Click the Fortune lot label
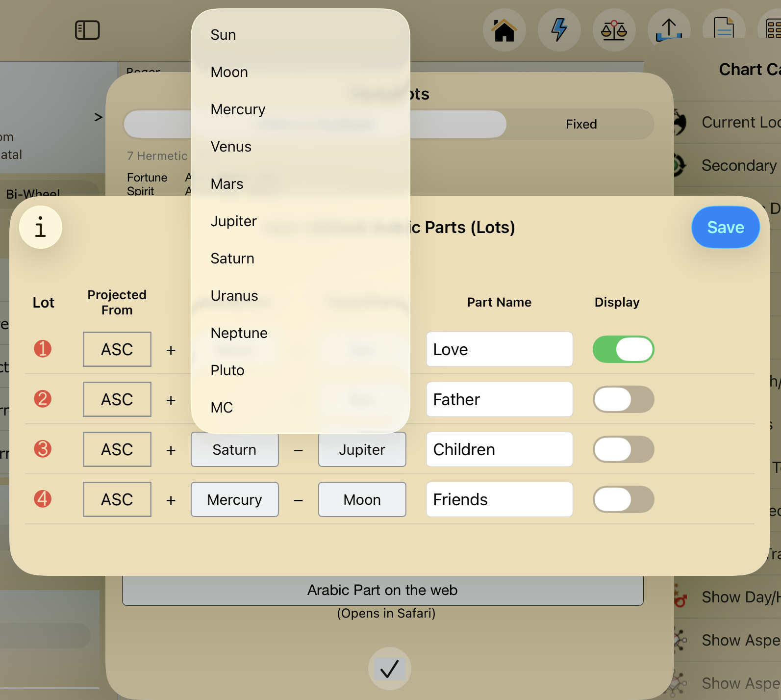Image resolution: width=781 pixels, height=700 pixels. [147, 178]
